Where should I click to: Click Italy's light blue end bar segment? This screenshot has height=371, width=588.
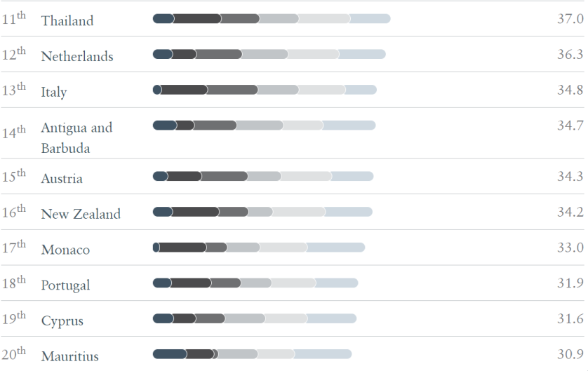tap(361, 90)
